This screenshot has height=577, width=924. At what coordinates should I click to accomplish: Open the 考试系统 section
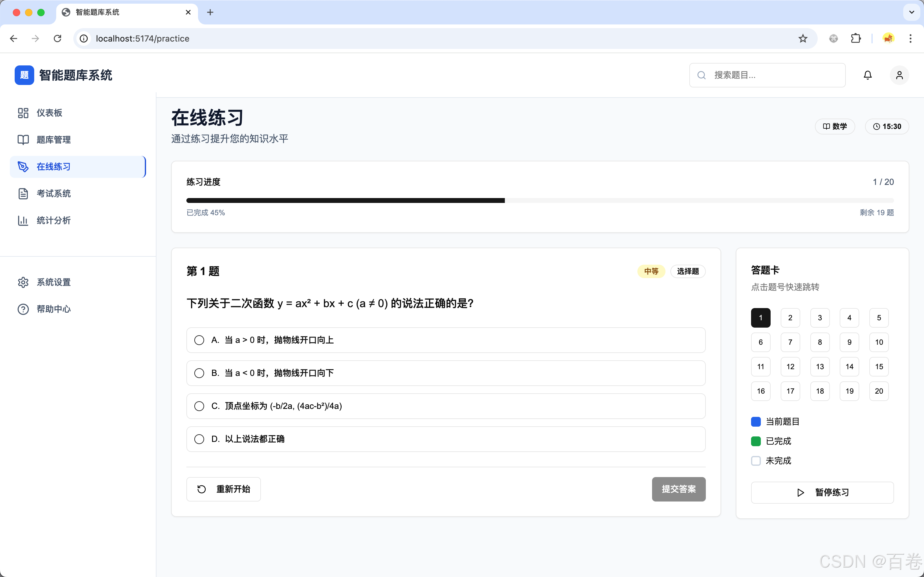tap(54, 193)
